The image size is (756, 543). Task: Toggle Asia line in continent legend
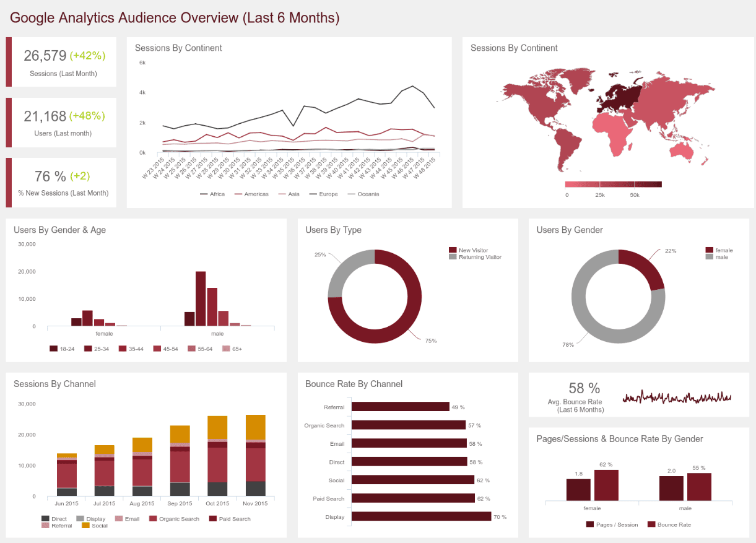pyautogui.click(x=290, y=194)
